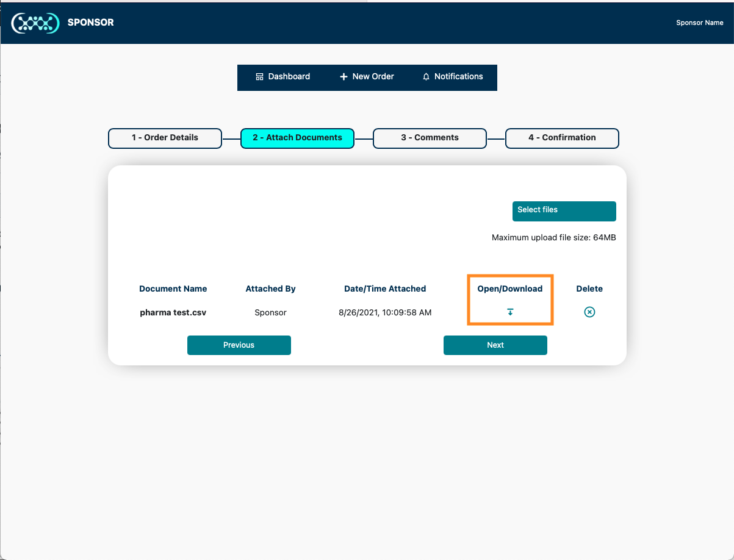This screenshot has height=560, width=734.
Task: Open the Dashboard menu item
Action: pos(282,77)
